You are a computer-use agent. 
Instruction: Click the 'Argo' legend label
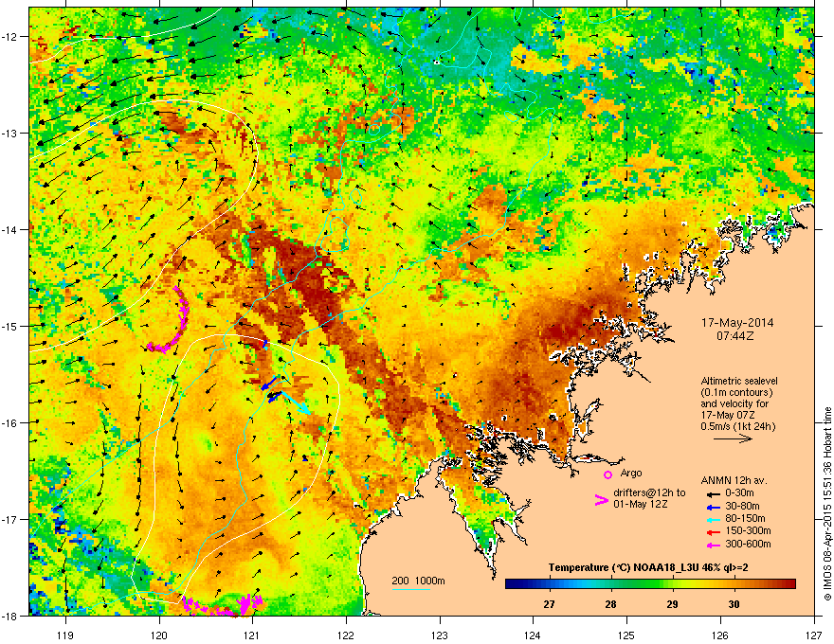(631, 473)
